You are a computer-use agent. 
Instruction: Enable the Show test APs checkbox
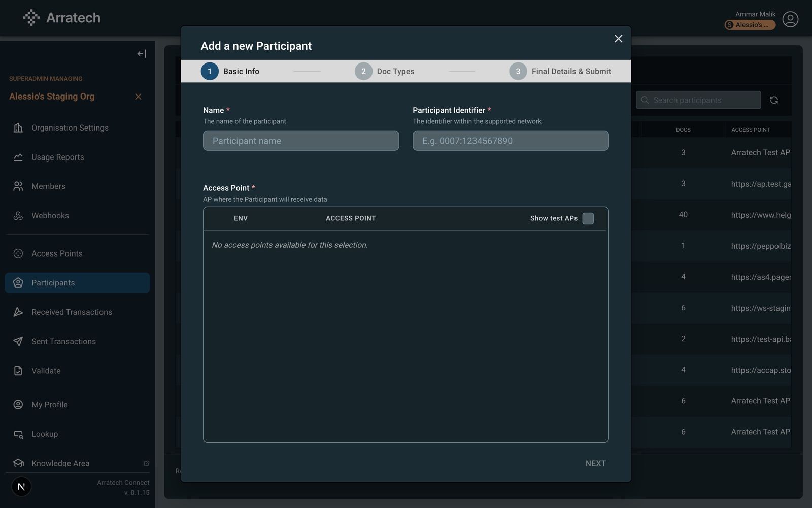588,218
